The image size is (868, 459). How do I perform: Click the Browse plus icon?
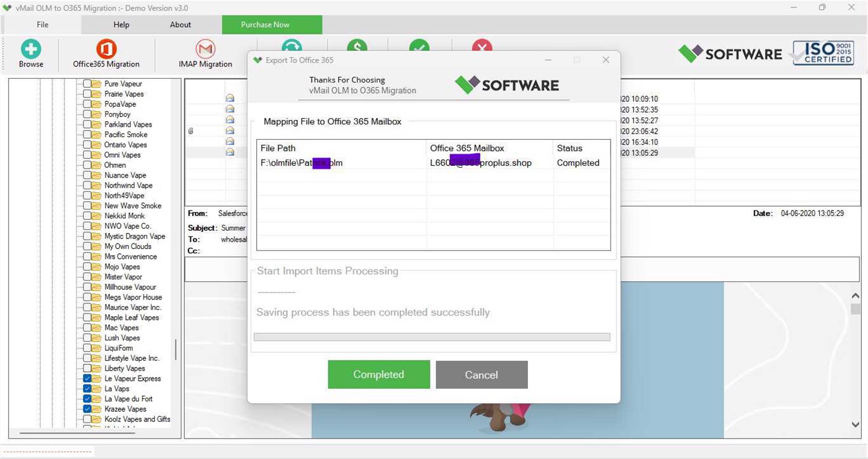[30, 48]
